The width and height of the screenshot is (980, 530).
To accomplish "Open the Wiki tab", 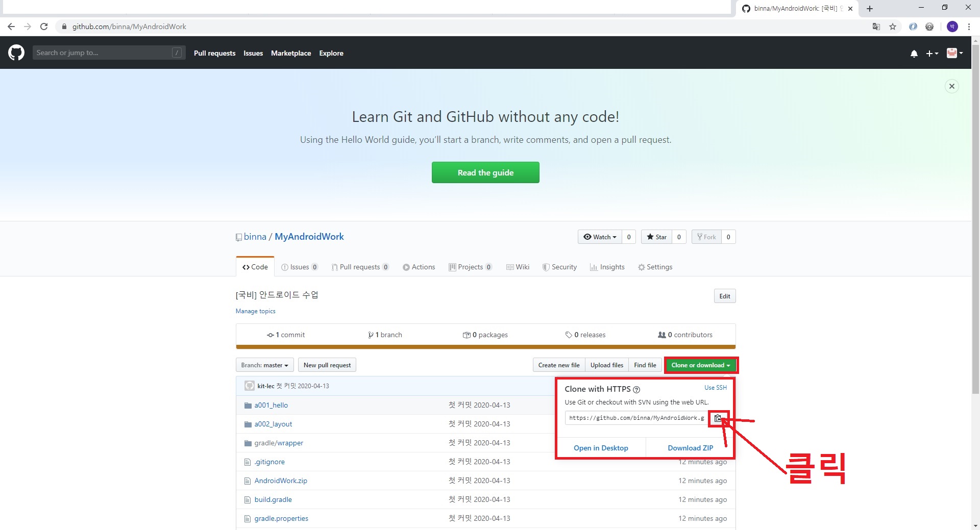I will point(518,267).
